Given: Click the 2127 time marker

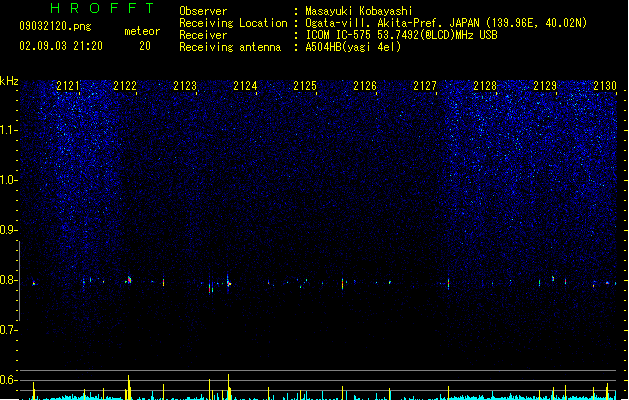Looking at the screenshot, I should (425, 86).
